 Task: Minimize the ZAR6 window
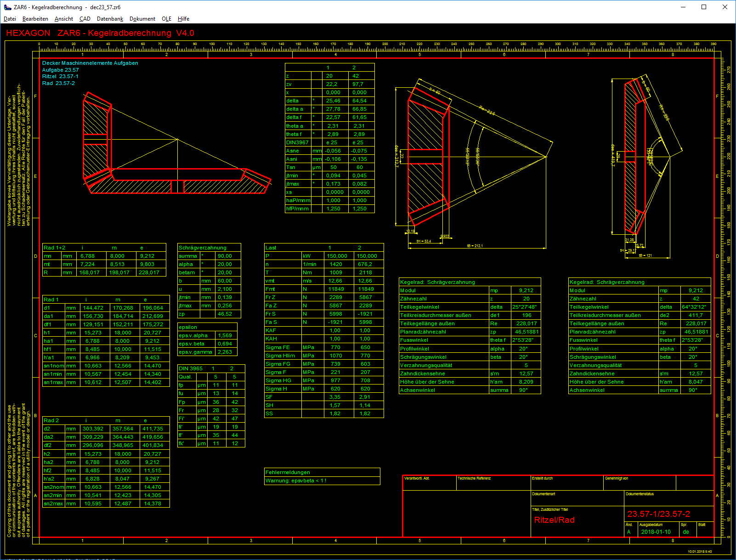(683, 7)
